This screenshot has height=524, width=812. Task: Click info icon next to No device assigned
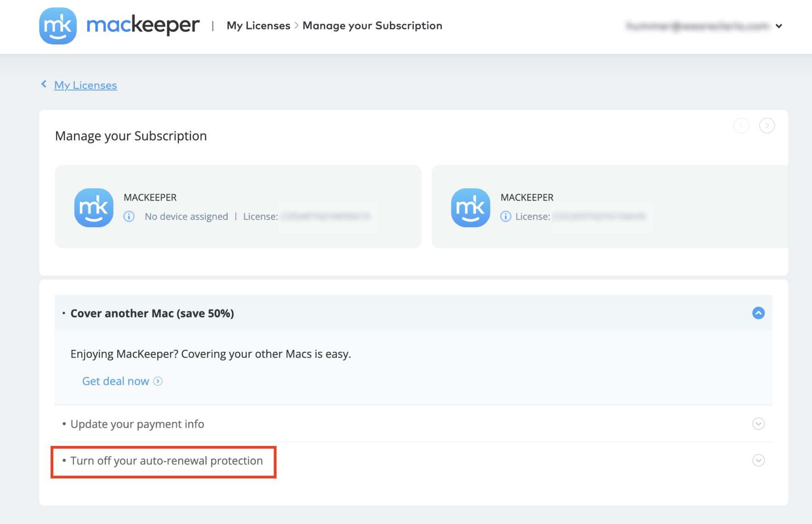click(x=129, y=216)
